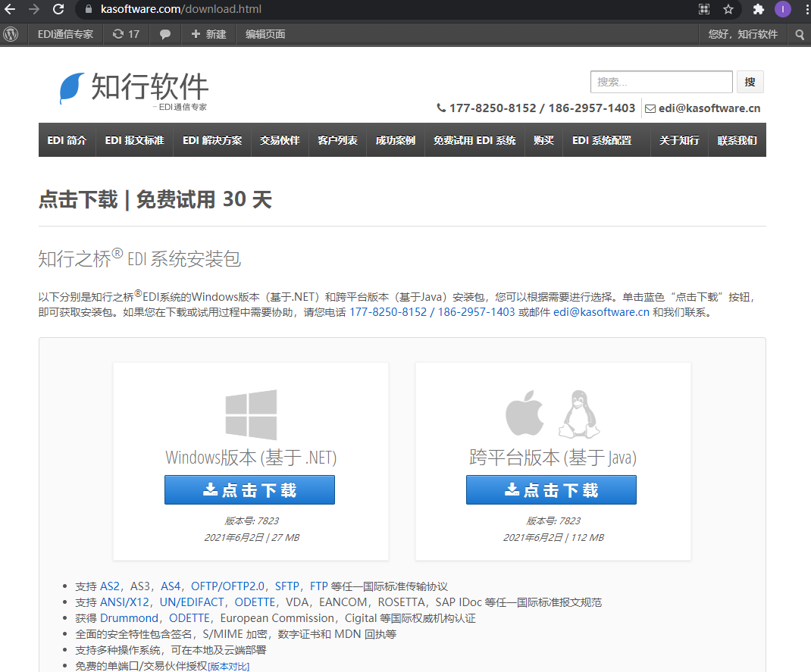811x672 pixels.
Task: Open the EDI 报文标准 nav item
Action: 134,140
